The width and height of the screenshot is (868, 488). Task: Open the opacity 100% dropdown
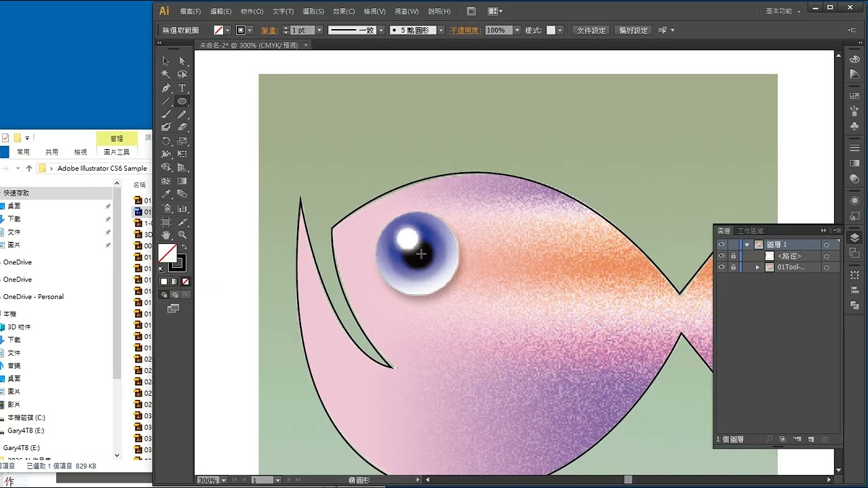(x=517, y=30)
